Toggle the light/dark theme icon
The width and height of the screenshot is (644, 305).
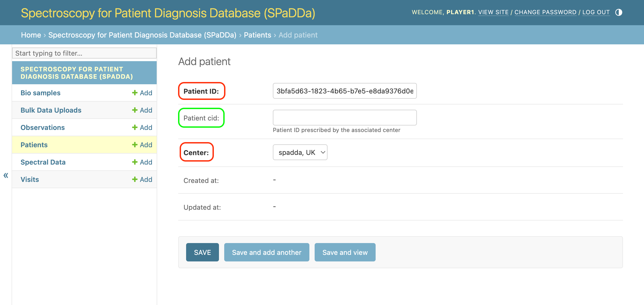619,12
